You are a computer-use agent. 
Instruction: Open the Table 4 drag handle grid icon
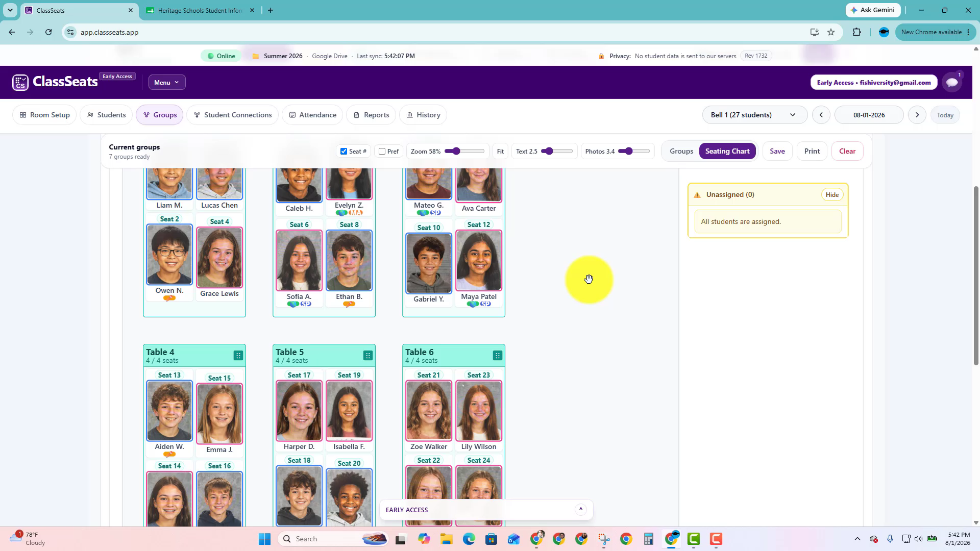238,356
